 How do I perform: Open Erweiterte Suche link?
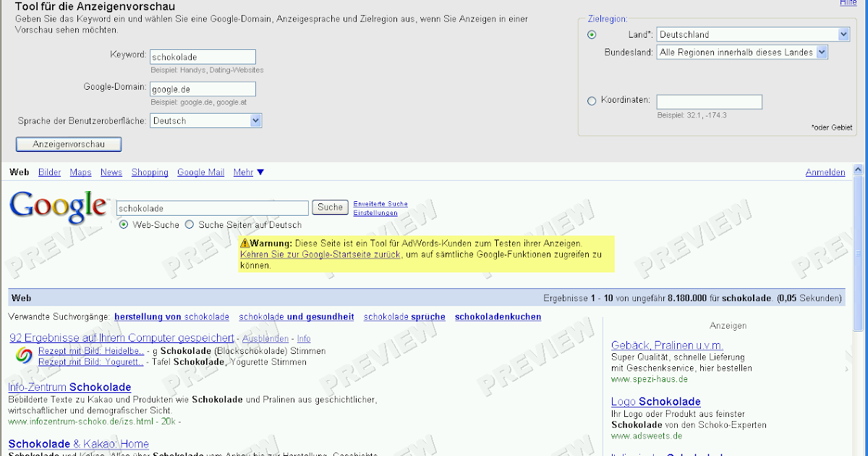coord(380,204)
